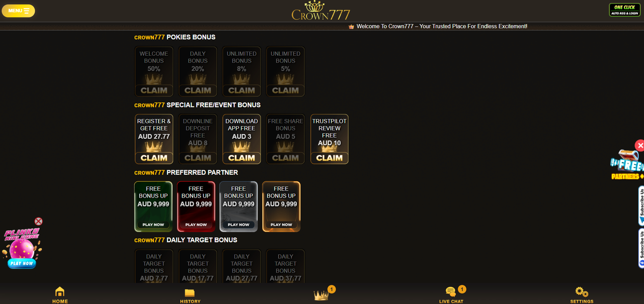644x304 pixels.
Task: Go to Home in bottom navigation
Action: click(60, 295)
